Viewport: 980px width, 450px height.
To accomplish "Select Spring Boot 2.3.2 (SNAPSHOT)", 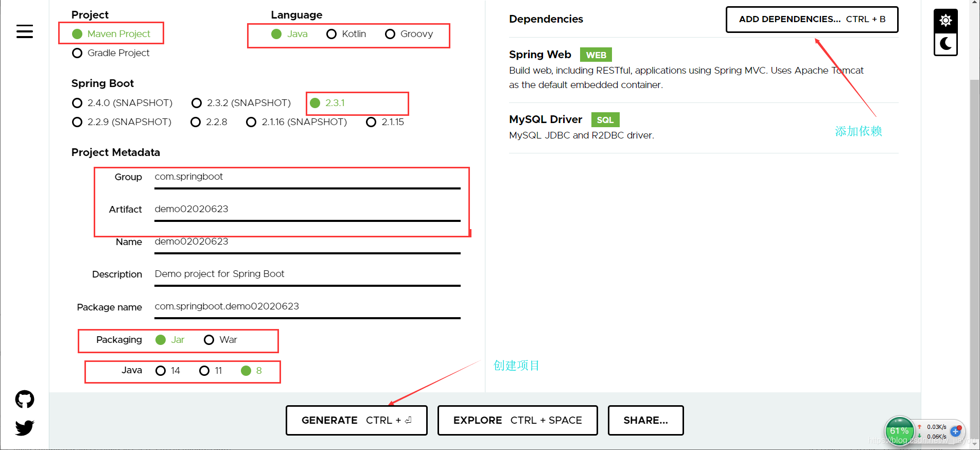I will [x=241, y=103].
